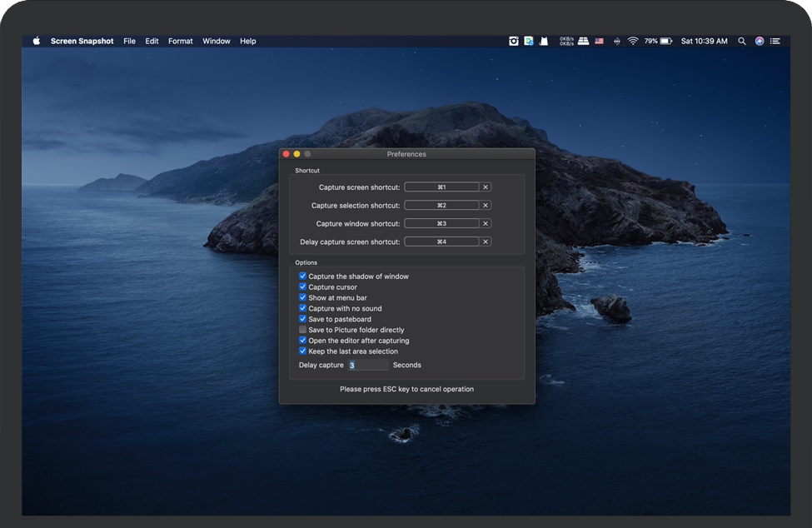Open the US flag input source icon
This screenshot has height=528, width=812.
point(598,40)
